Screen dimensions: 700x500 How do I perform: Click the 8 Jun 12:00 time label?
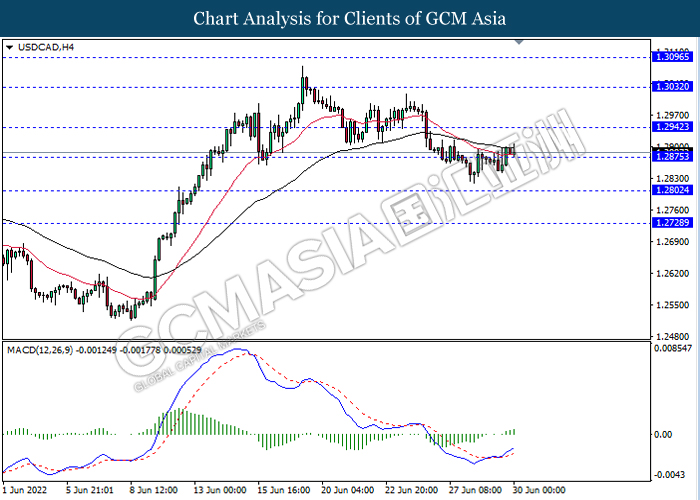154,490
